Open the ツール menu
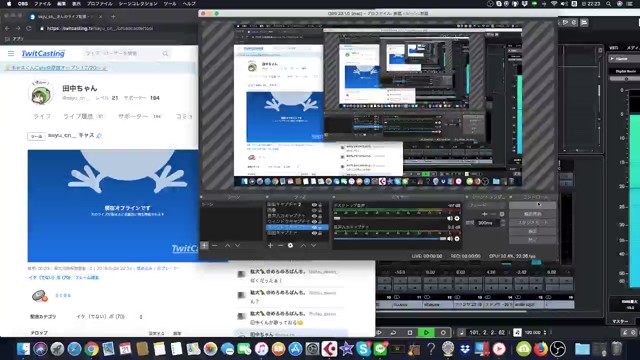640x360 pixels. click(170, 4)
